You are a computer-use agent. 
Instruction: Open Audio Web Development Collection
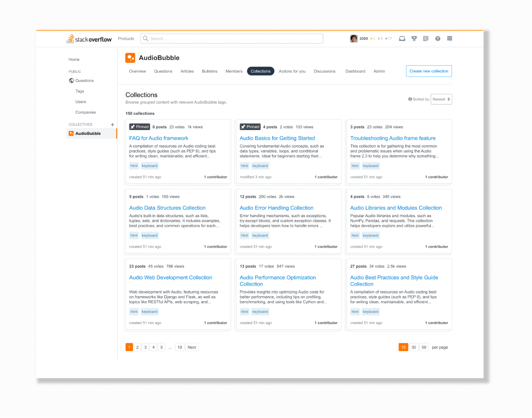pos(171,278)
